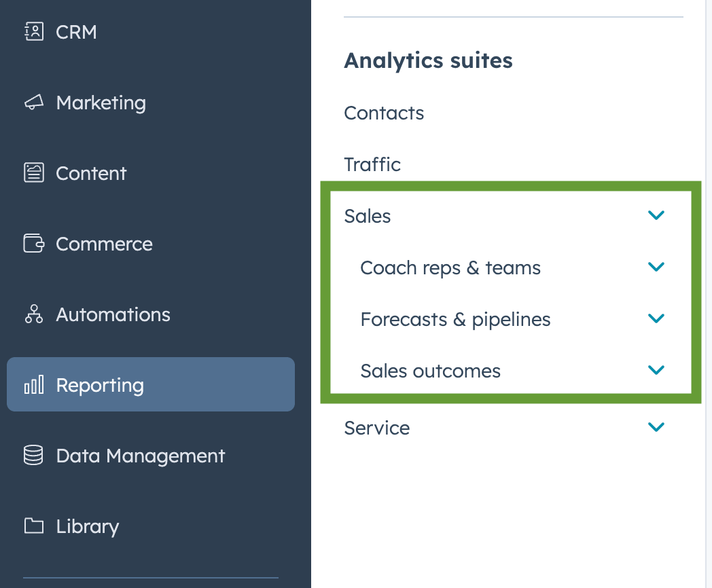This screenshot has width=712, height=588.
Task: Click the Library folder icon
Action: tap(34, 526)
